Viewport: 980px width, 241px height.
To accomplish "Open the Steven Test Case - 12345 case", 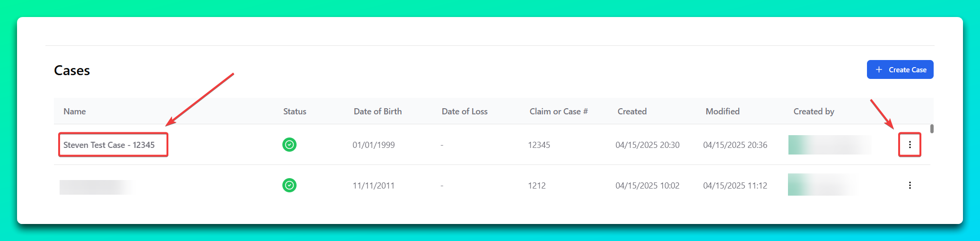I will (109, 145).
